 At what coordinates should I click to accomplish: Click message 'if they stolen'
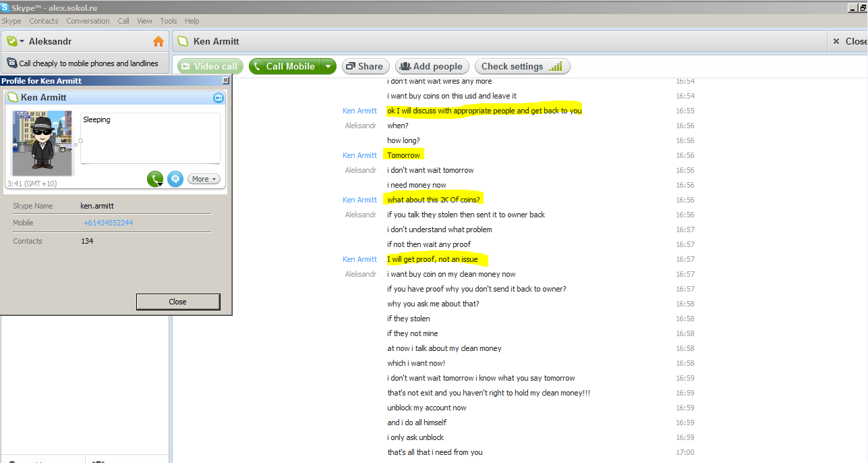tap(409, 319)
